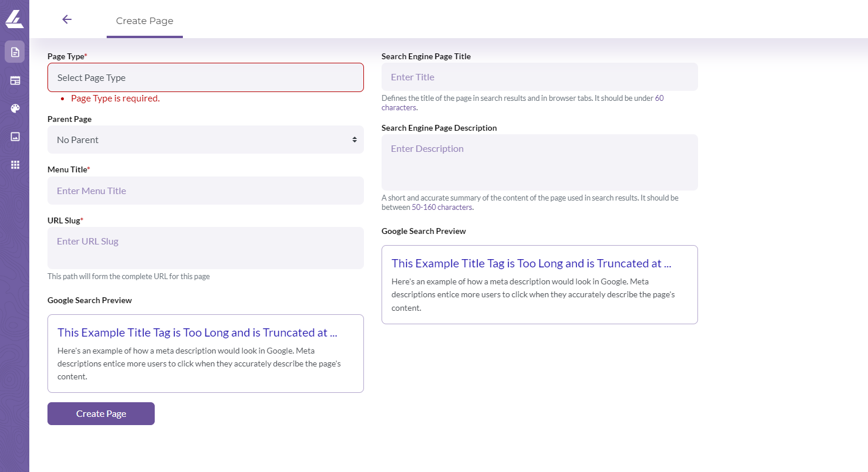Click the Parent Page label
Image resolution: width=868 pixels, height=472 pixels.
pos(69,119)
